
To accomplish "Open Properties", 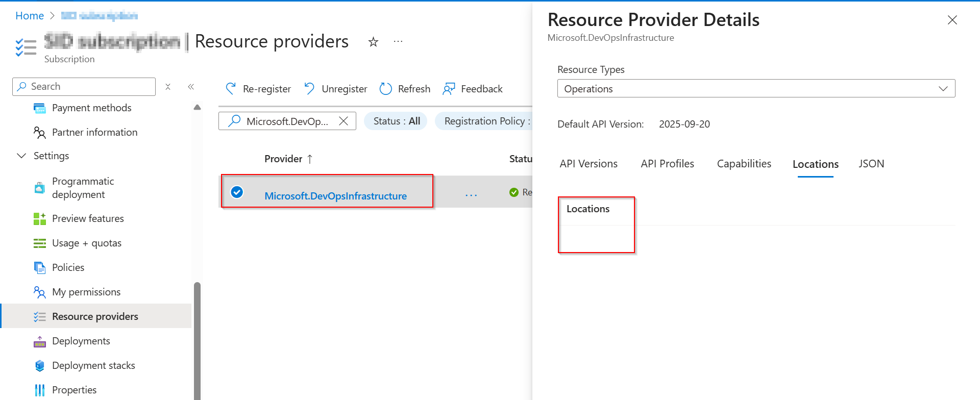I will pyautogui.click(x=74, y=390).
